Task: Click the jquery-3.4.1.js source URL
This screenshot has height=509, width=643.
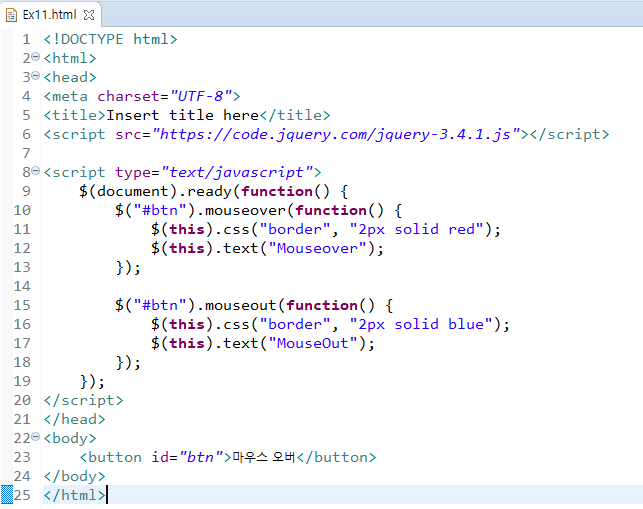Action: click(x=336, y=135)
